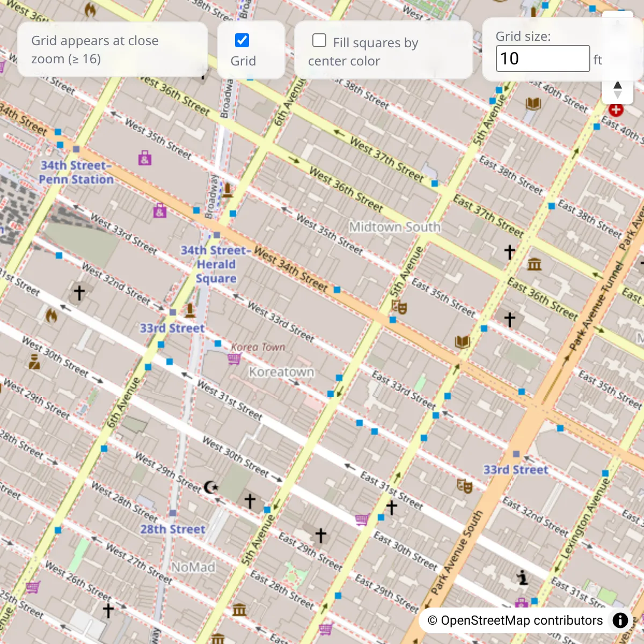Select the church cross icon near West 32nd Street
This screenshot has height=644, width=644.
click(79, 292)
